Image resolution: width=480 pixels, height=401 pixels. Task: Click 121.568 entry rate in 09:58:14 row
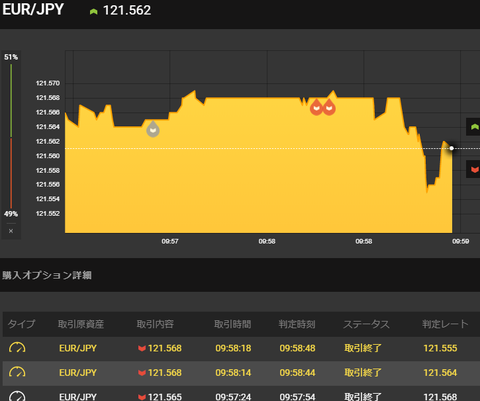pyautogui.click(x=165, y=373)
